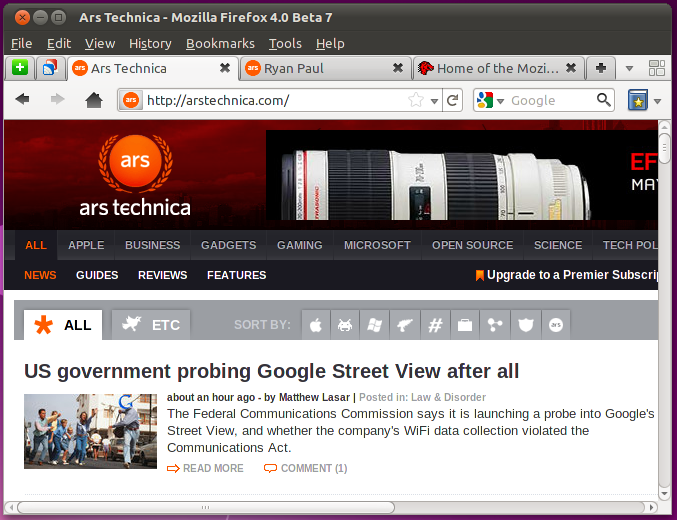Screen dimensions: 677x520
Task: Select the ETC filter tab
Action: pos(151,325)
